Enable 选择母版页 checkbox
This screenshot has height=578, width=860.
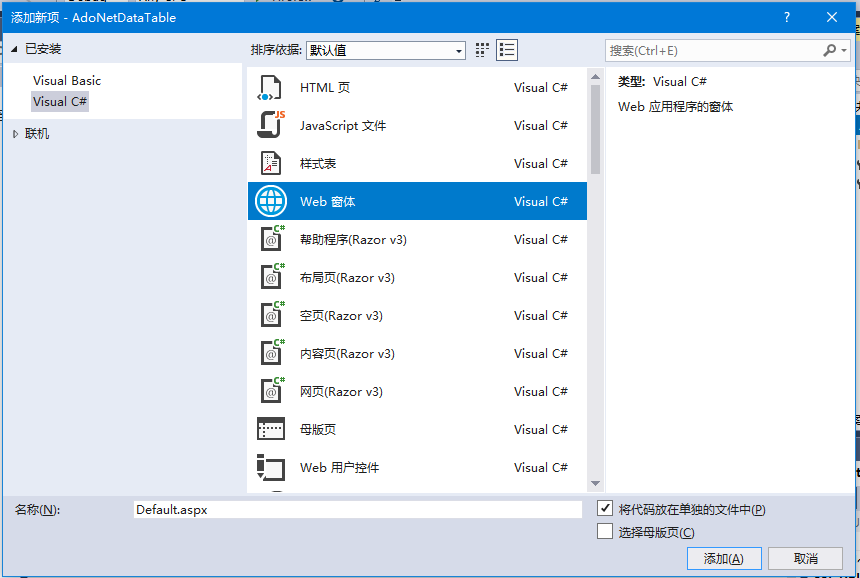(605, 532)
